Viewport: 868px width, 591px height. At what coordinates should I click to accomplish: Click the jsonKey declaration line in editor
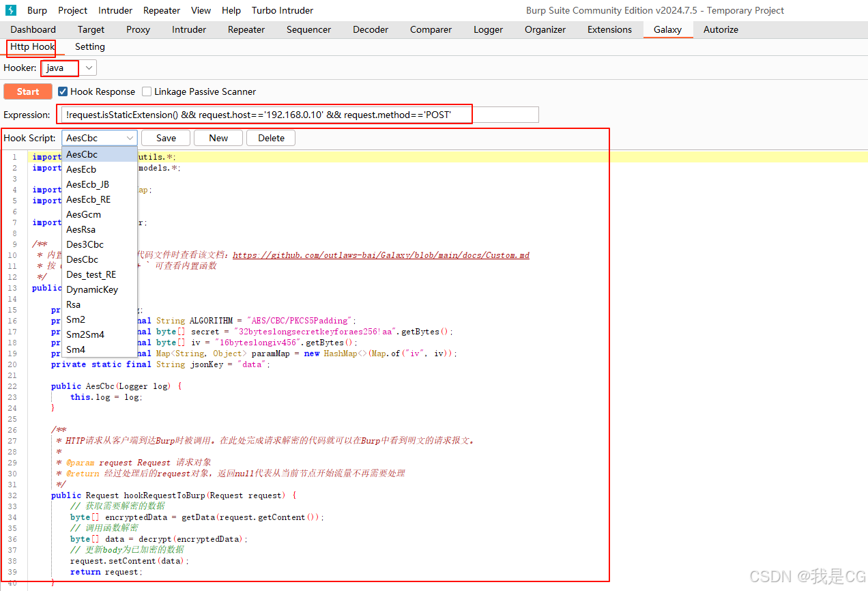[160, 364]
